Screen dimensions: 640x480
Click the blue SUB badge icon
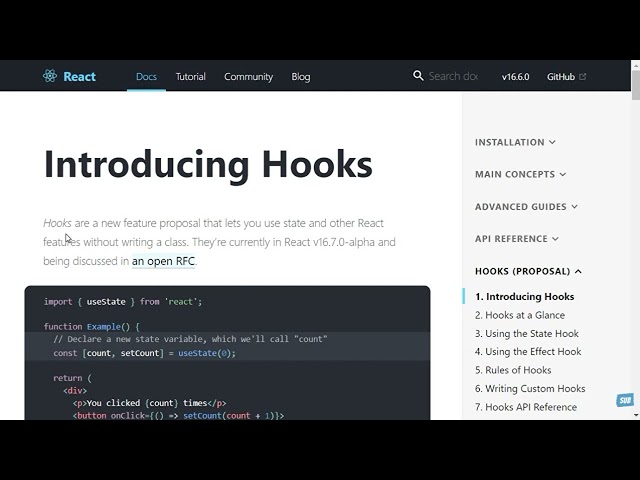[625, 400]
